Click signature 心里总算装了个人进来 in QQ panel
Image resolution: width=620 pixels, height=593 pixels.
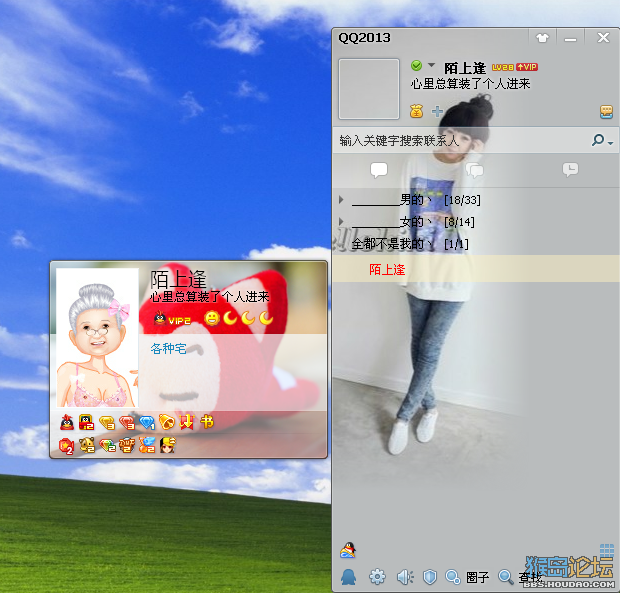(471, 84)
